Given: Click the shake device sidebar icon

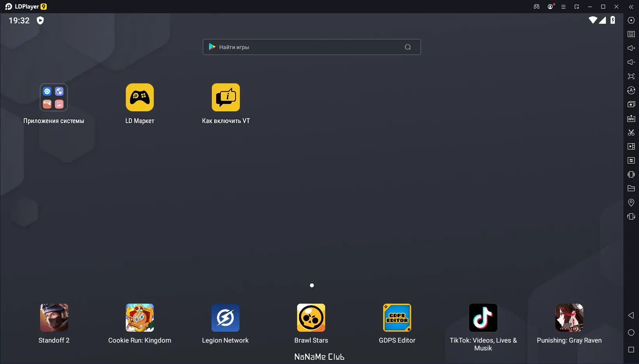Looking at the screenshot, I should (x=631, y=174).
